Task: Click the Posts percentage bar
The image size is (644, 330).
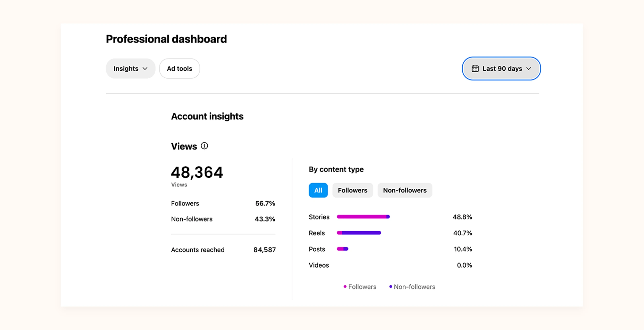Action: point(342,249)
